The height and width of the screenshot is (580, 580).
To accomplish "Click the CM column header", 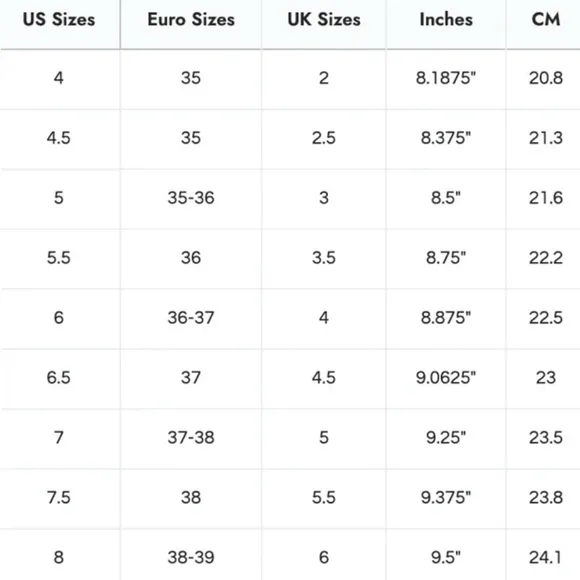I will (x=546, y=19).
